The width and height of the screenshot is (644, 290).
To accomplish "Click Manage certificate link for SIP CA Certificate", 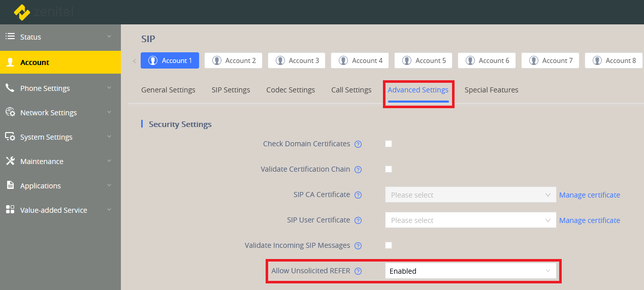I will (x=589, y=195).
